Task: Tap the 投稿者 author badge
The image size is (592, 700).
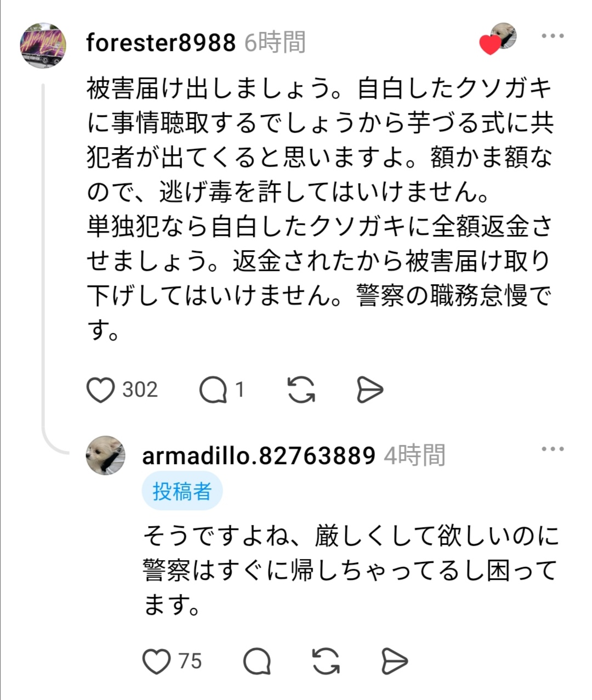Action: (182, 491)
